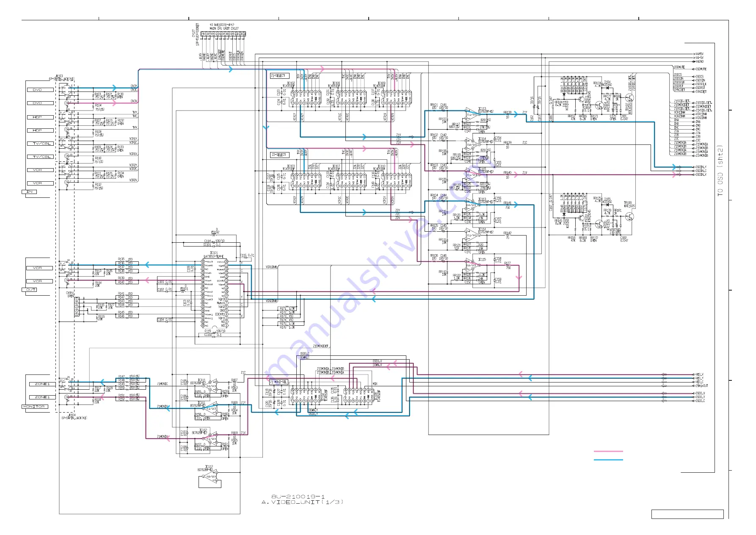Select the "Z1-SELECT" block label

(279, 76)
